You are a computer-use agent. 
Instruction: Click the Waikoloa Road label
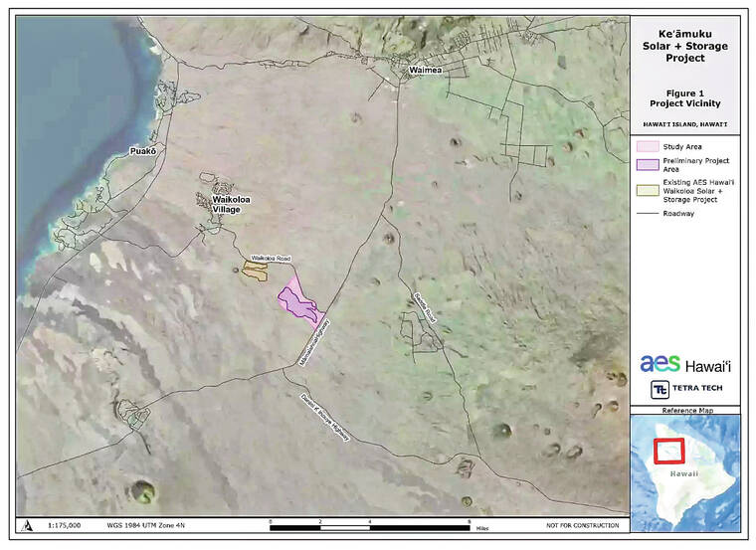click(270, 259)
